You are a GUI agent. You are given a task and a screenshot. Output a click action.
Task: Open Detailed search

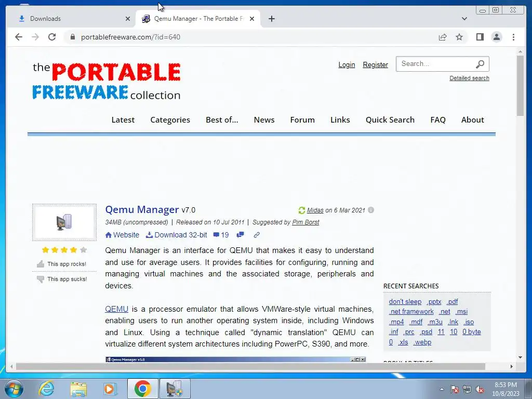(469, 78)
